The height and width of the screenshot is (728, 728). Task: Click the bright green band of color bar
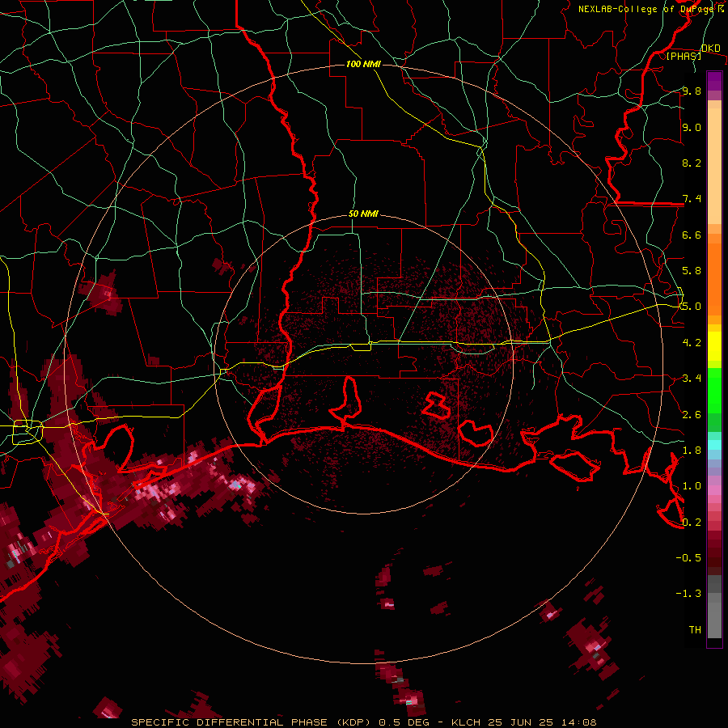tap(714, 390)
